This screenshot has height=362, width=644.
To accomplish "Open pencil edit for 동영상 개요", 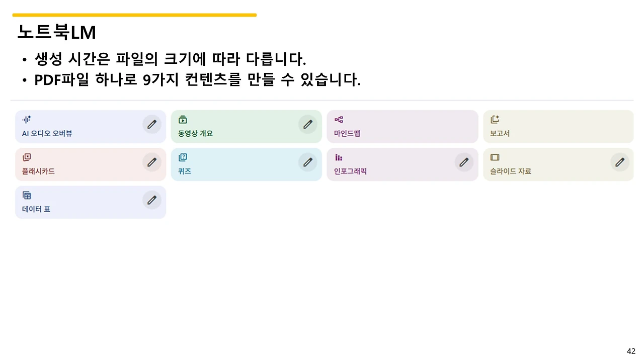I will click(308, 124).
